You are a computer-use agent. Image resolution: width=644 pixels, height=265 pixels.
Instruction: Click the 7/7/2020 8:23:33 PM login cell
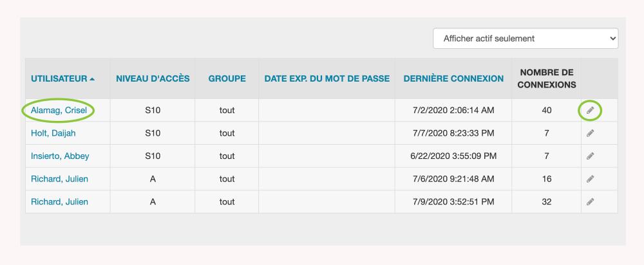(453, 133)
